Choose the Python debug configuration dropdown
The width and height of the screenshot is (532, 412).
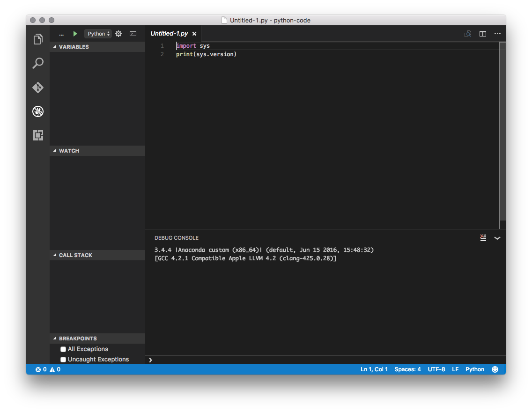click(x=98, y=34)
